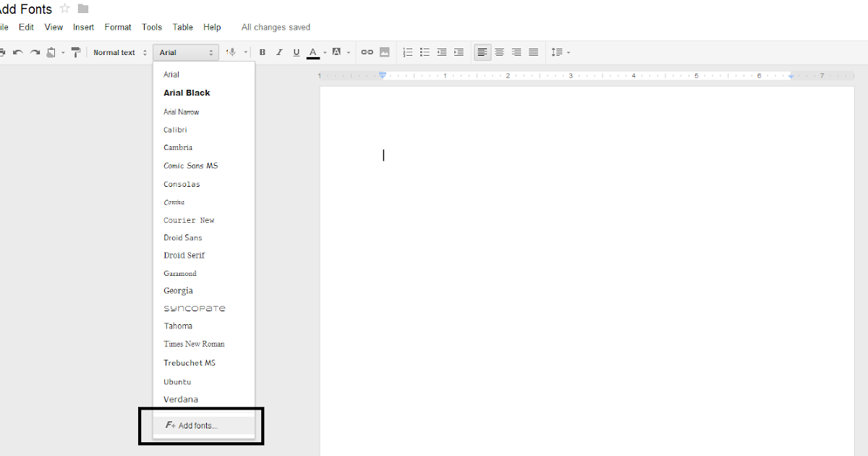868x456 pixels.
Task: Click the Undo arrow icon
Action: pyautogui.click(x=17, y=52)
